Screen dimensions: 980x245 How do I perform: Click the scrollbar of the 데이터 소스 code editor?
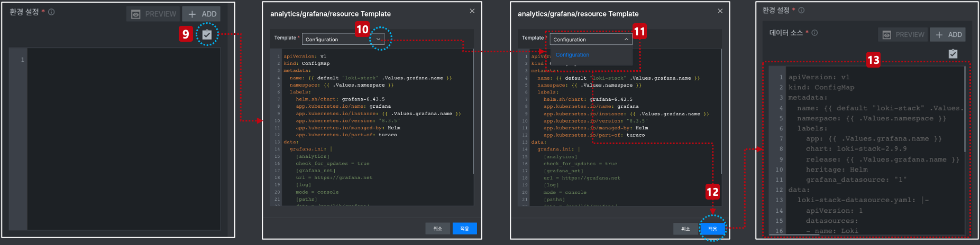point(965,109)
